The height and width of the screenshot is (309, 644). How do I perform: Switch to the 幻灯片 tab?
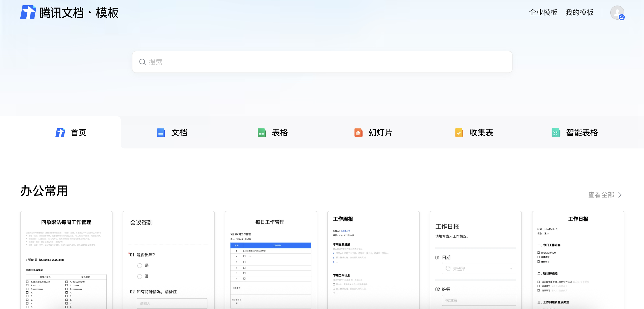(x=380, y=133)
